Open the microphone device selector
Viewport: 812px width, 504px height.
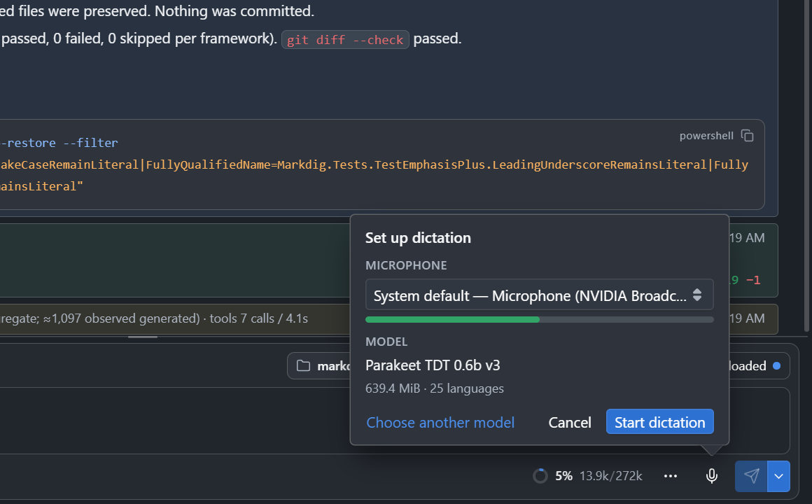(x=539, y=295)
